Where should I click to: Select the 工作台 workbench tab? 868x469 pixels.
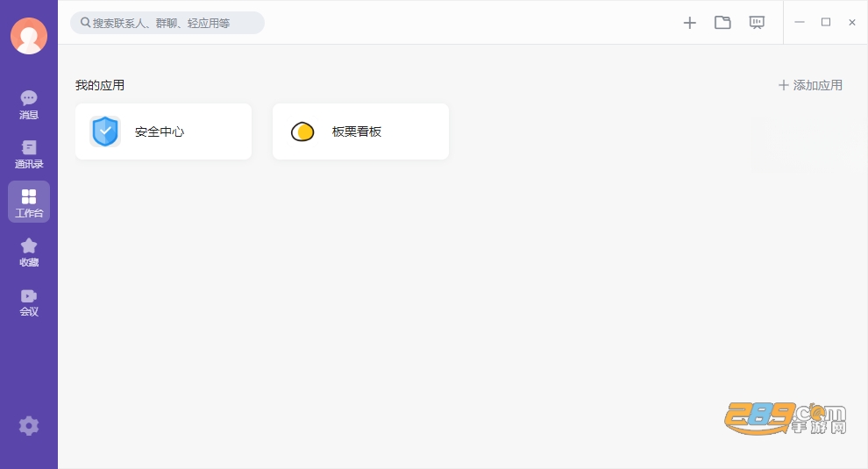coord(29,203)
